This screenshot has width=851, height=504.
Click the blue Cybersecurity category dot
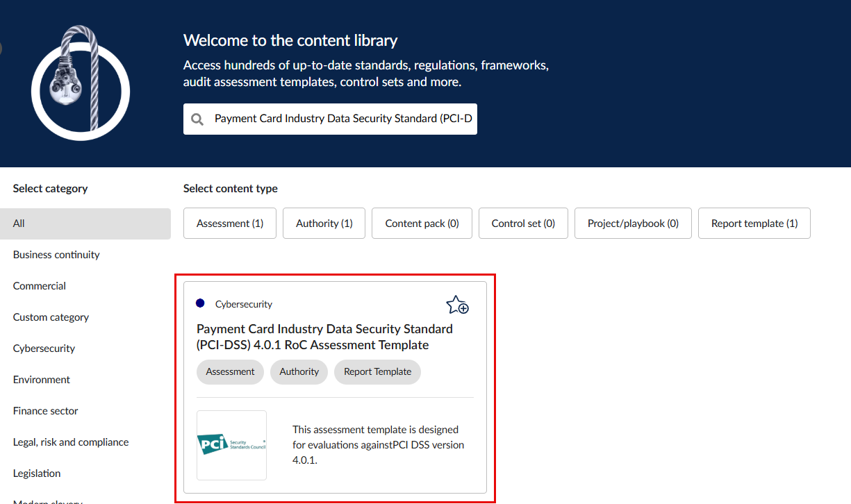[x=201, y=303]
